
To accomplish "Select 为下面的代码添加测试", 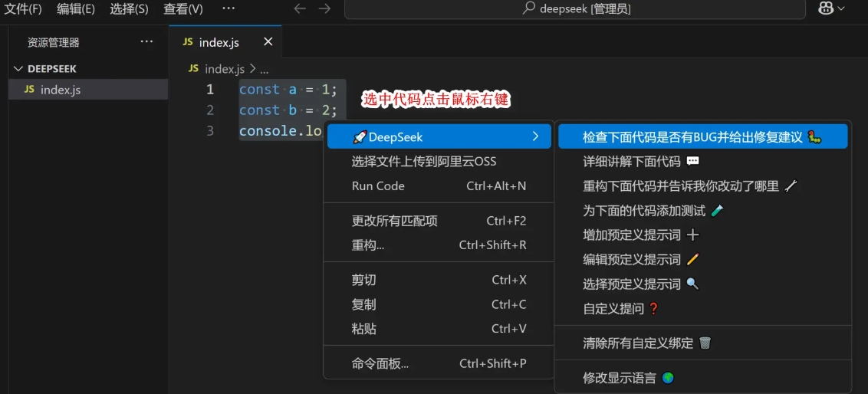I will click(x=703, y=210).
